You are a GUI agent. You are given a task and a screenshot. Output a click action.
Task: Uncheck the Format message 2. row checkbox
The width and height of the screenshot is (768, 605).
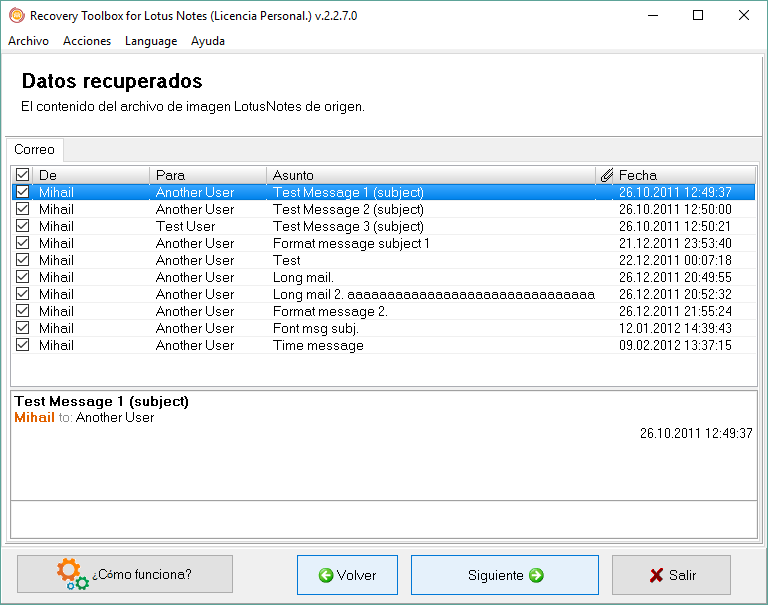pos(23,311)
